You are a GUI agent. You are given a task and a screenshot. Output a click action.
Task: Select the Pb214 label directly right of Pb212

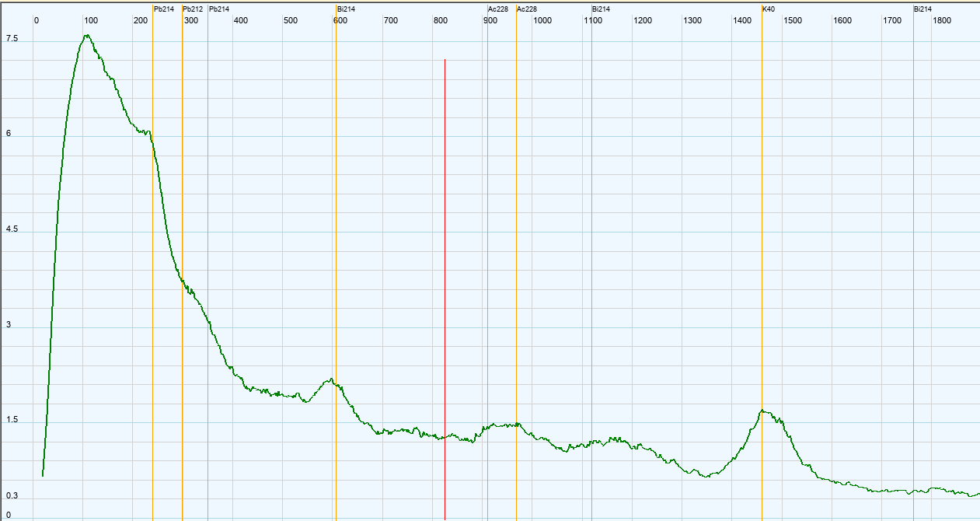point(219,9)
